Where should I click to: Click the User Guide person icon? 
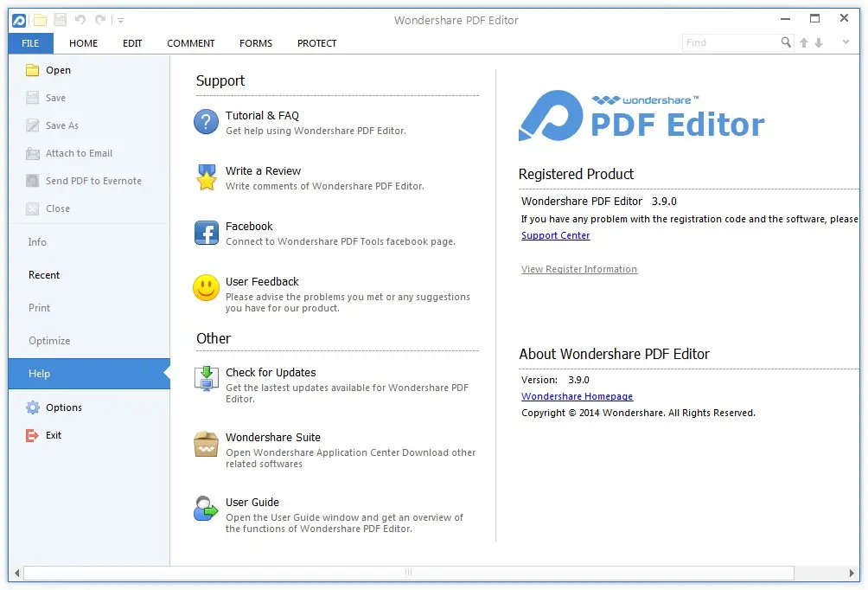(206, 509)
